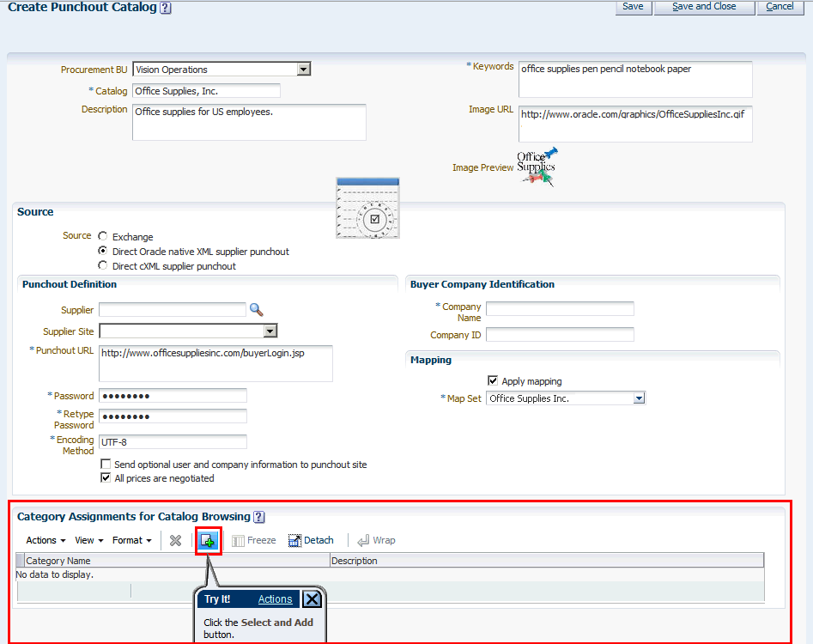Open the Supplier search magnifying glass
The height and width of the screenshot is (644, 813).
(x=258, y=309)
